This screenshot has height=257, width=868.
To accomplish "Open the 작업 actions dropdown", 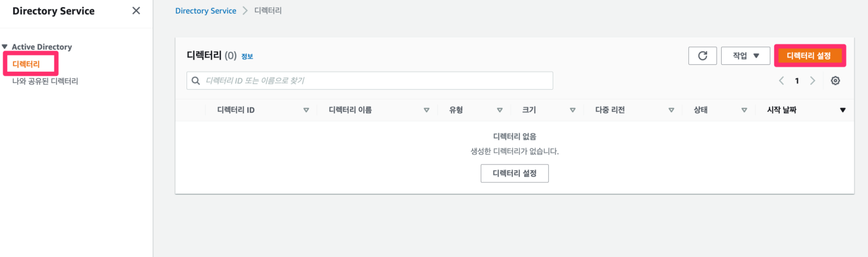I will (x=745, y=55).
